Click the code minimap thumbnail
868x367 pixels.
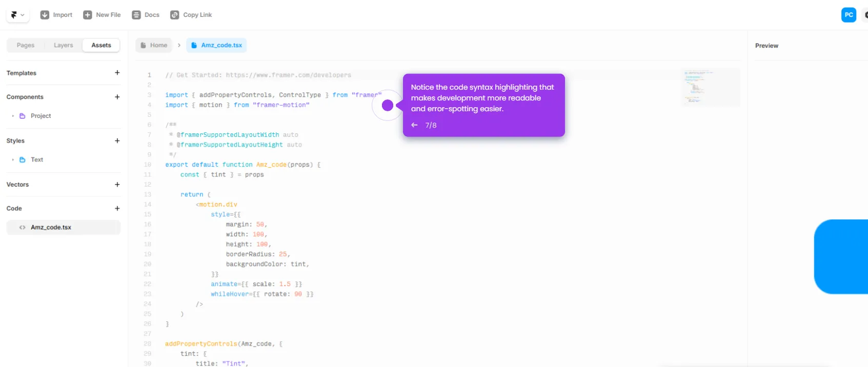point(711,87)
